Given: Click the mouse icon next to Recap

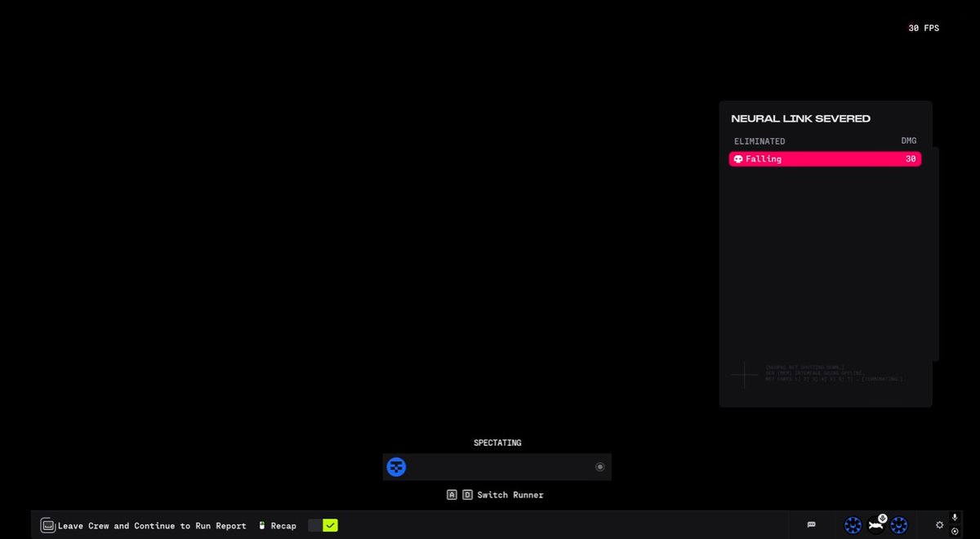Looking at the screenshot, I should 262,526.
